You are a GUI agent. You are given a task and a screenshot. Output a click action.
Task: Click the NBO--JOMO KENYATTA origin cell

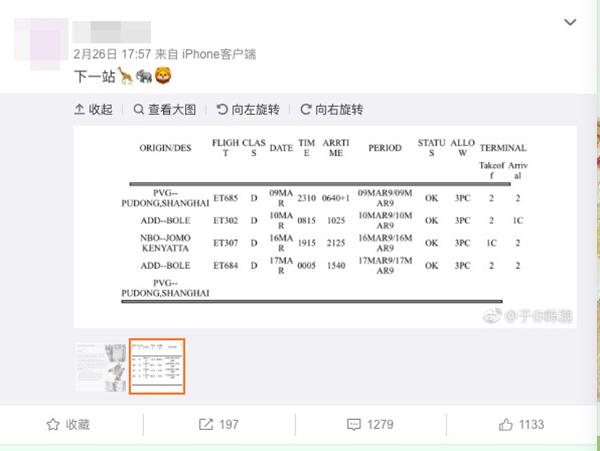pyautogui.click(x=165, y=243)
